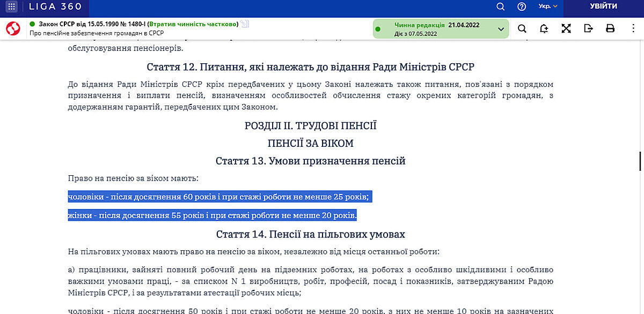Image resolution: width=644 pixels, height=314 pixels.
Task: Expand the Укр. language dropdown
Action: pos(548,7)
